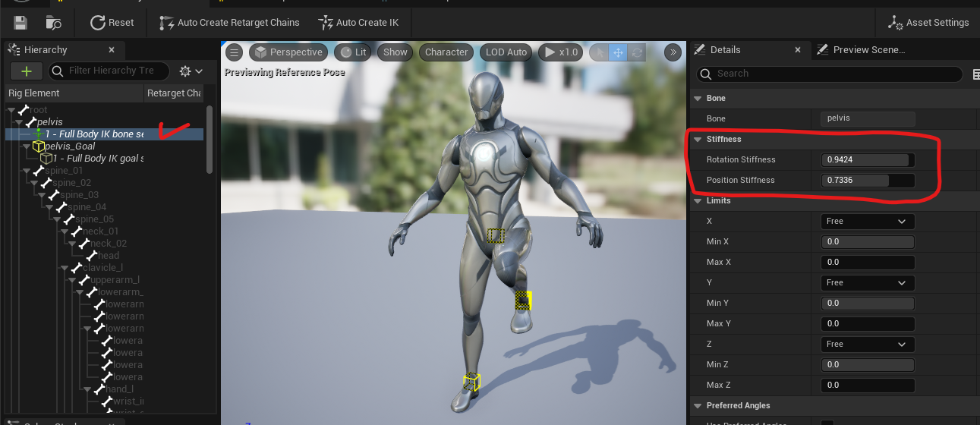
Task: Open the Z limit Free dropdown
Action: [868, 344]
